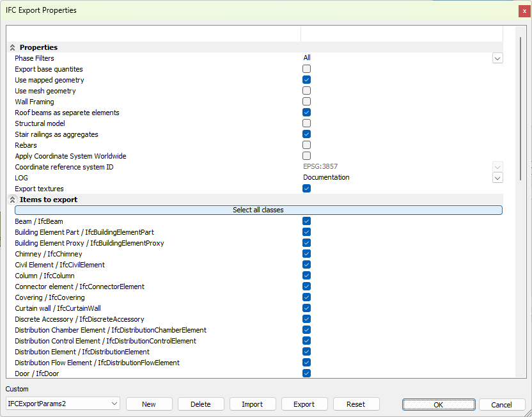Uncheck Door / IfcDoor class

[307, 374]
